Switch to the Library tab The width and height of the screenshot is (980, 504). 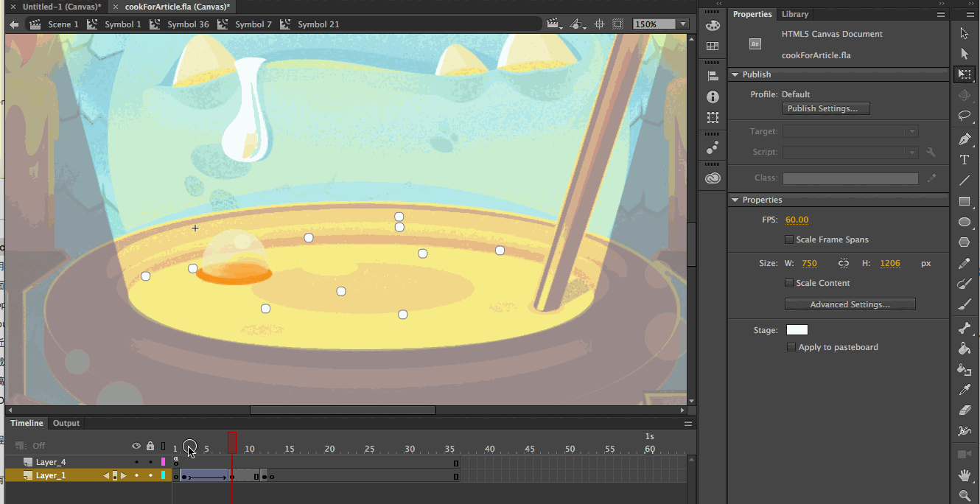coord(794,13)
